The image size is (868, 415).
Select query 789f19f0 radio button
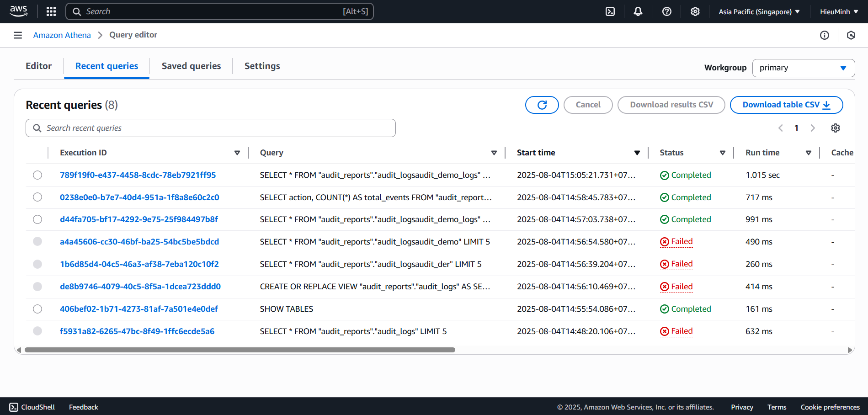37,175
